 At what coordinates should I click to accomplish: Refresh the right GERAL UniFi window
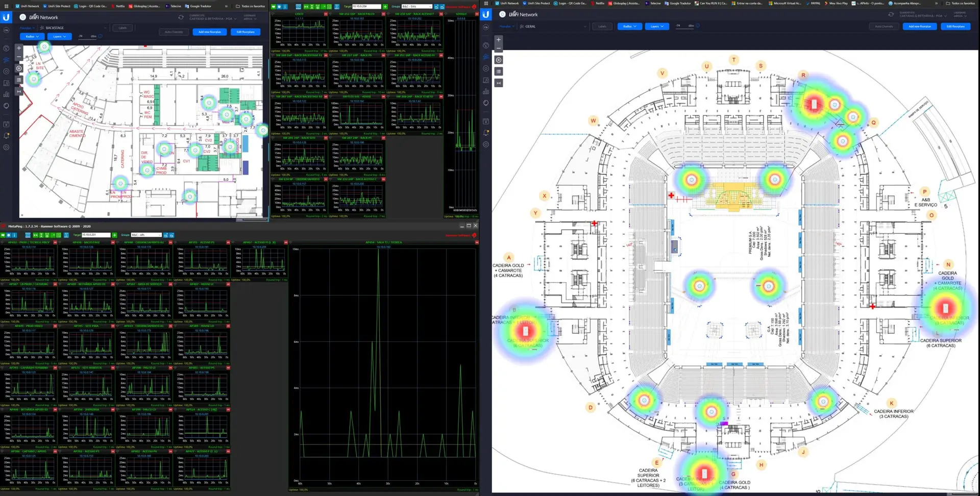click(x=891, y=14)
